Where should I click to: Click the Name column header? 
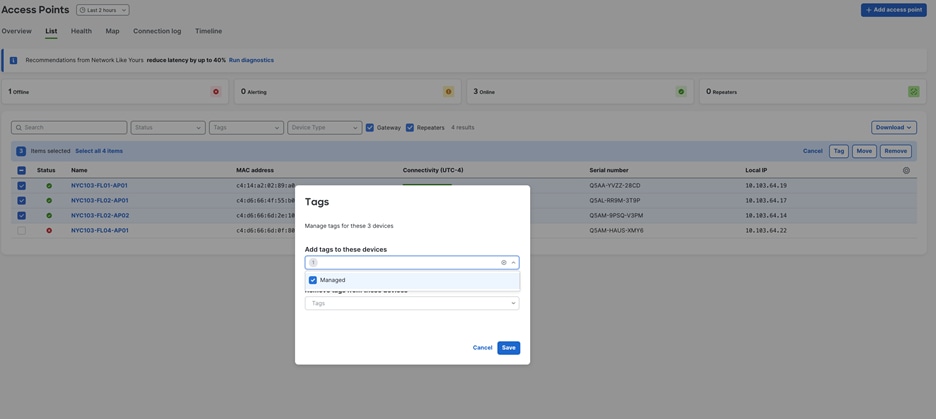click(x=79, y=170)
